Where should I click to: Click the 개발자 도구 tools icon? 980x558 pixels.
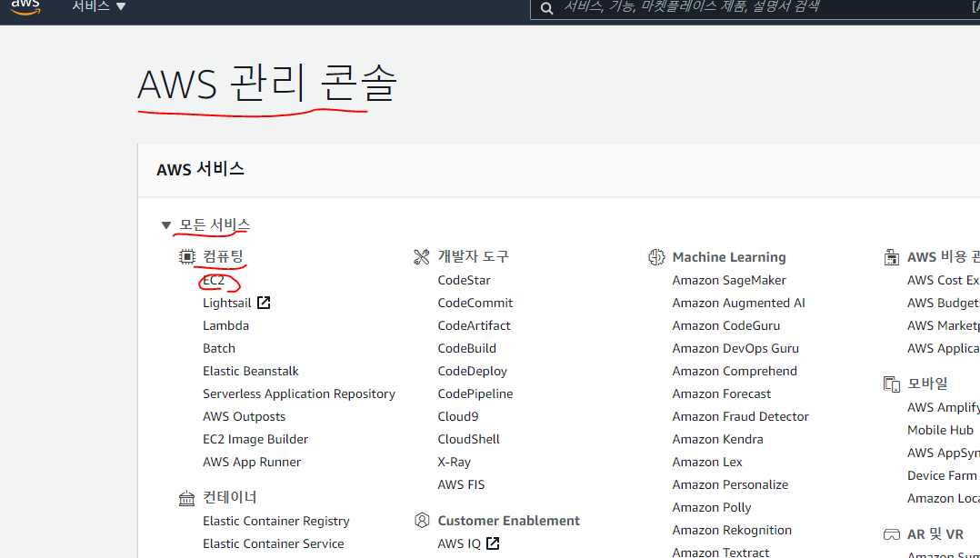(x=422, y=257)
